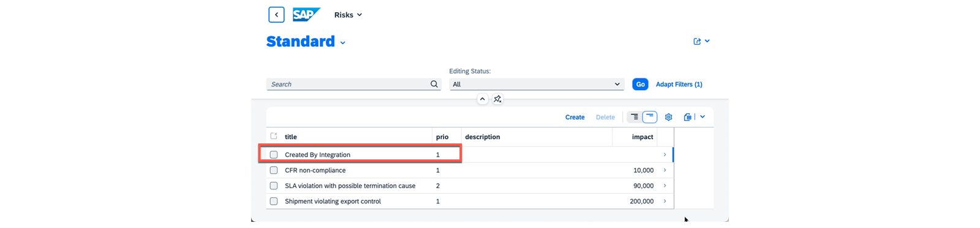
Task: Click the Delete button
Action: 605,117
